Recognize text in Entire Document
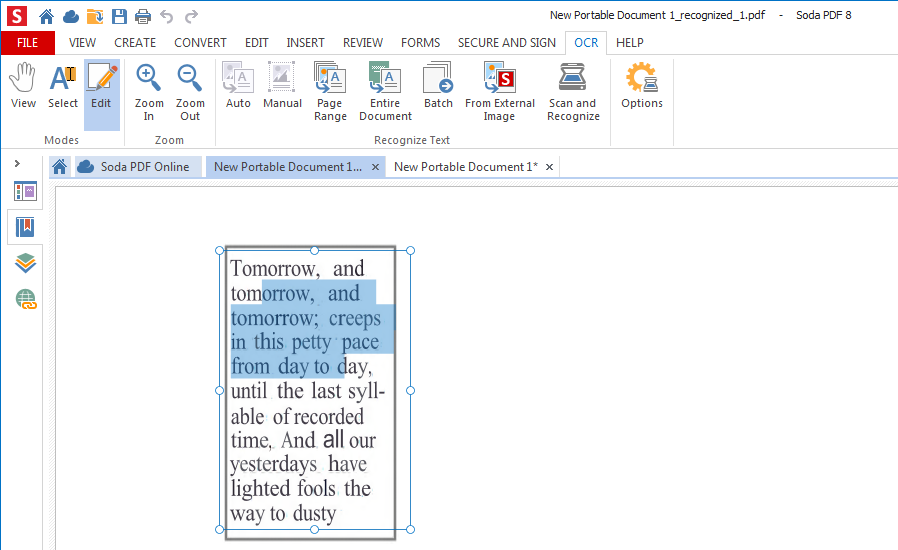898x550 pixels. [x=385, y=92]
